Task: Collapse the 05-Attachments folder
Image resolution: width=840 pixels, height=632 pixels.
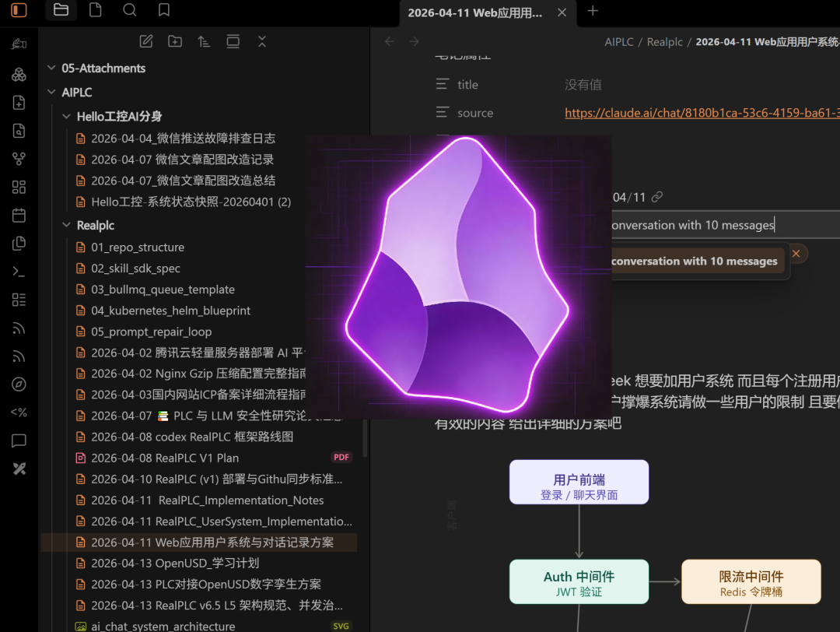Action: pyautogui.click(x=51, y=68)
